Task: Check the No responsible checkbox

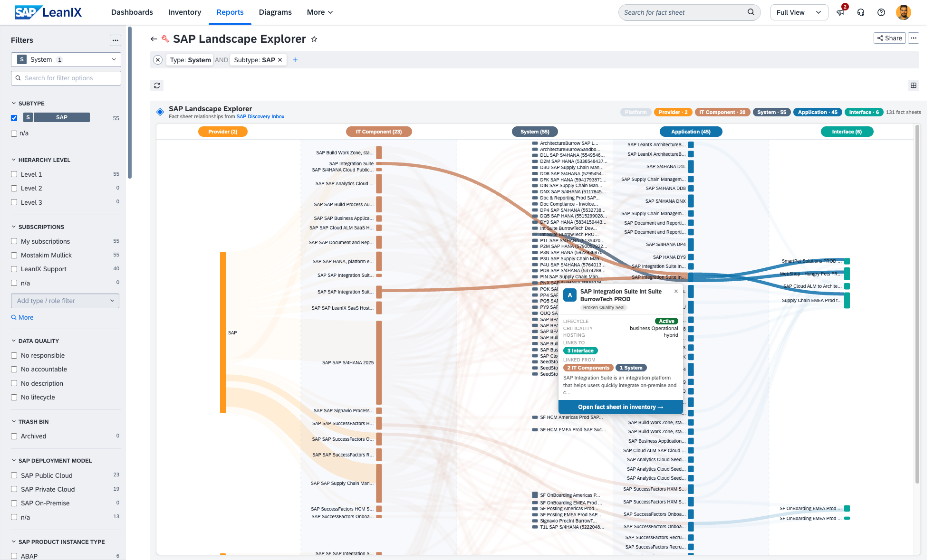Action: (x=14, y=355)
